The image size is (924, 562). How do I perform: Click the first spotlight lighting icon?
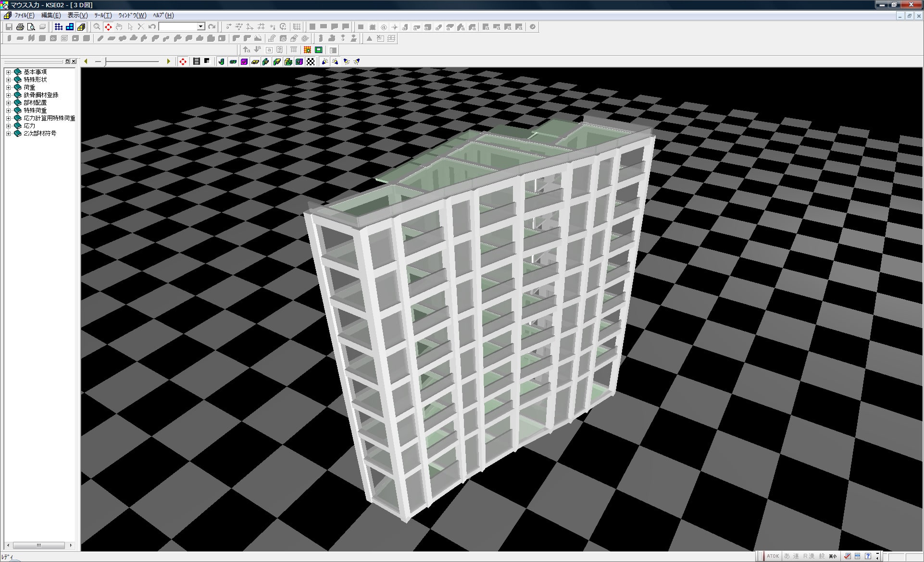point(325,61)
